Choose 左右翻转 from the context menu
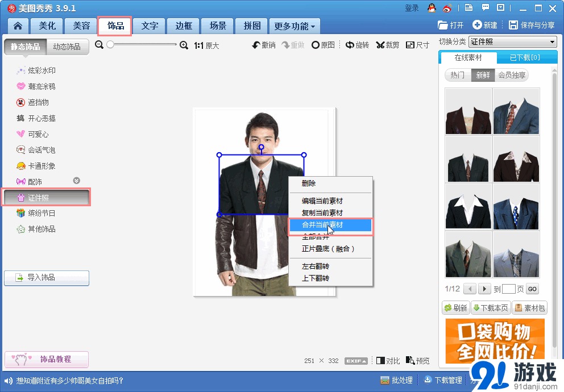564x392 pixels. [x=330, y=266]
